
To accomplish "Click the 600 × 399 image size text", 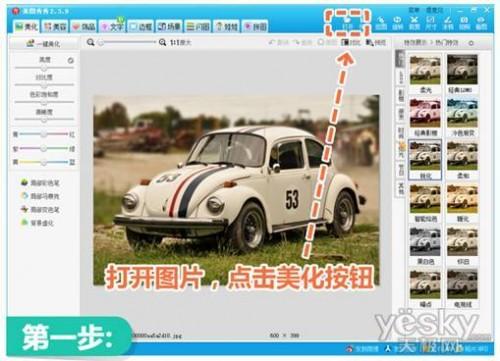I will tap(284, 335).
